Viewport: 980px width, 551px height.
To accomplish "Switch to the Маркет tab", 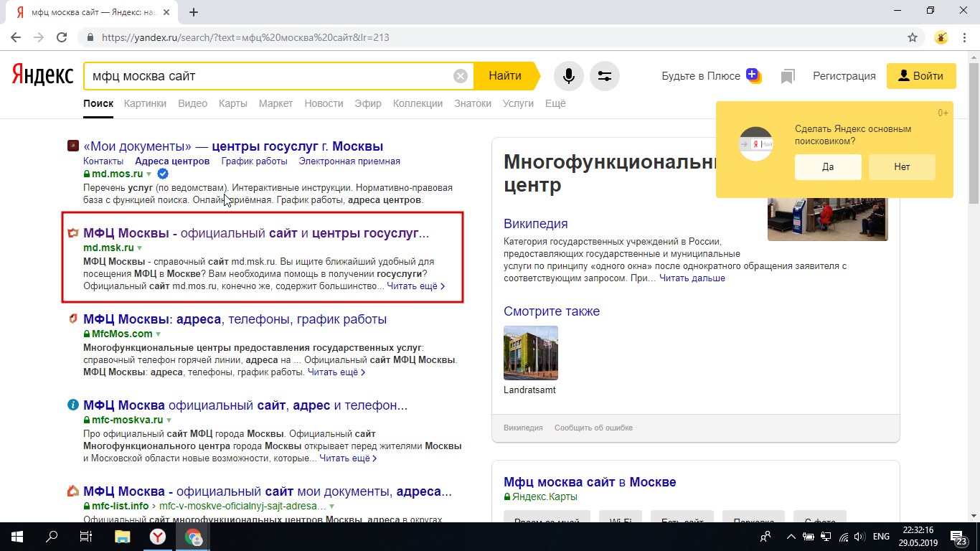I will 276,103.
